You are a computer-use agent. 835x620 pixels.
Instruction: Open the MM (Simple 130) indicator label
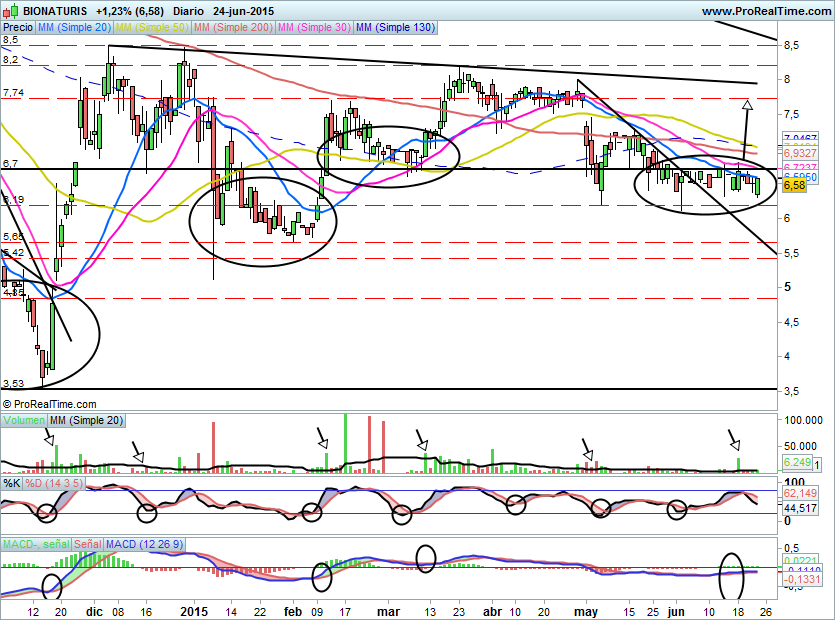coord(395,28)
